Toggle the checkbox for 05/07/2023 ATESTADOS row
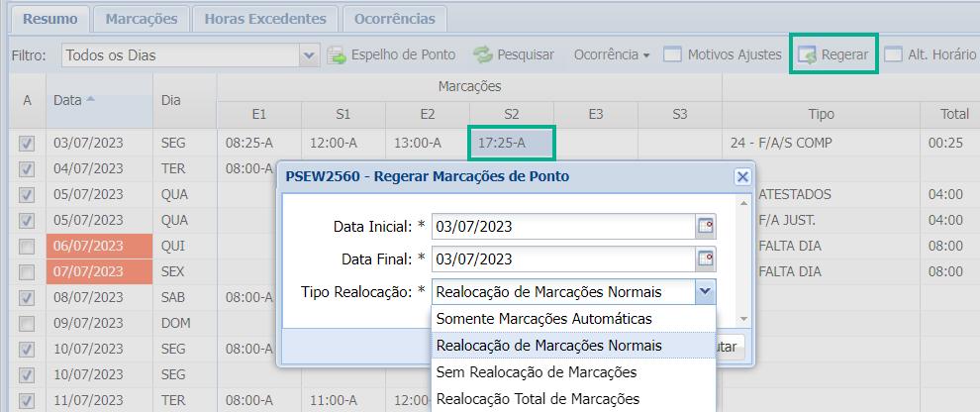This screenshot has width=980, height=412. pos(27,195)
